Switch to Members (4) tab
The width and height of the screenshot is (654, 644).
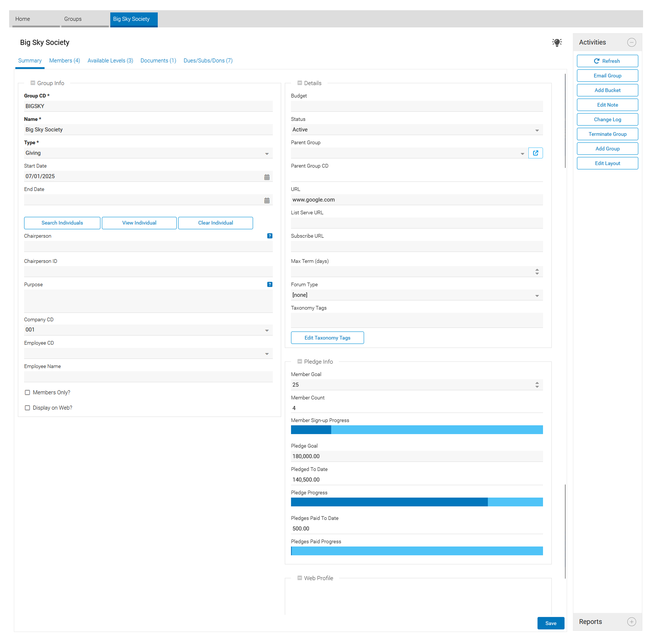(x=65, y=61)
